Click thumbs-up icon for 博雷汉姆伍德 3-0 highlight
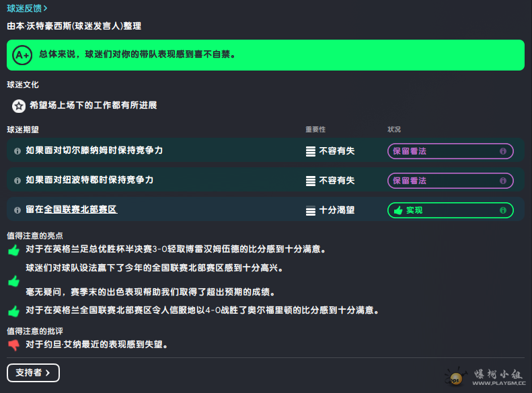Viewport: 532px width, 393px height. point(13,250)
